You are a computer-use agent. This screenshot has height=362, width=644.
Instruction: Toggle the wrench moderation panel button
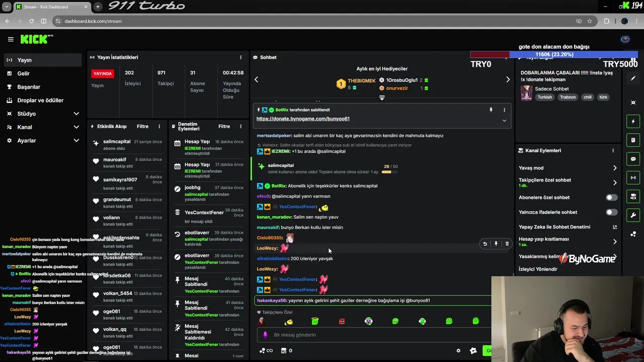click(x=633, y=215)
